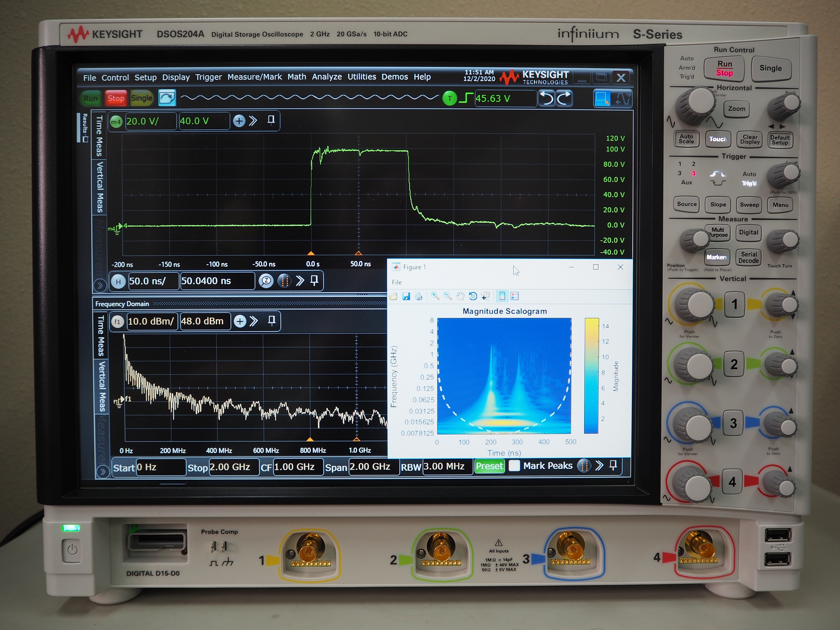This screenshot has width=840, height=630.
Task: Click the Rotate 3D tool icon
Action: 473,296
